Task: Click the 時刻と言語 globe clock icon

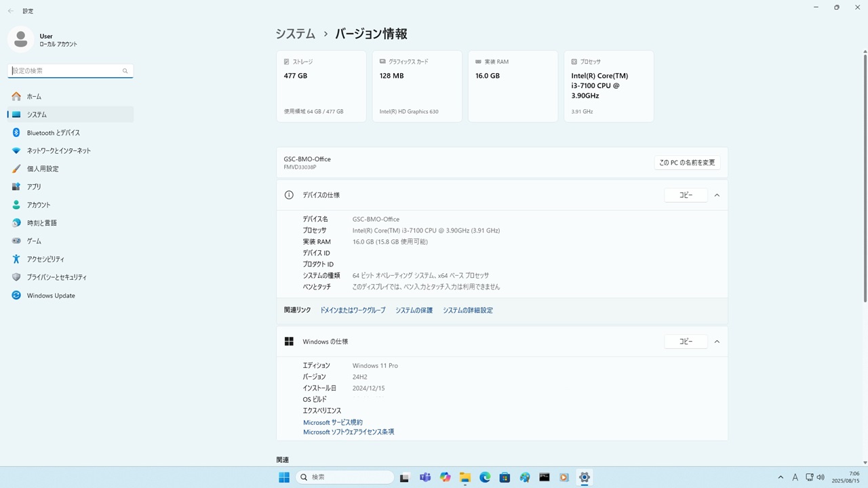Action: click(16, 223)
